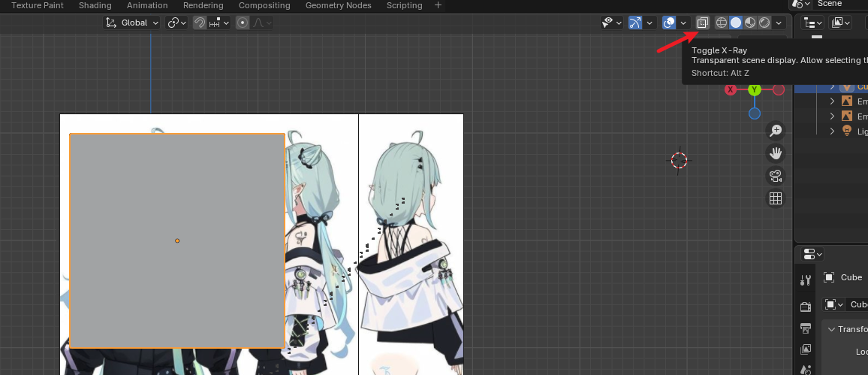Toggle proportional editing
Viewport: 868px width, 375px height.
coord(242,23)
